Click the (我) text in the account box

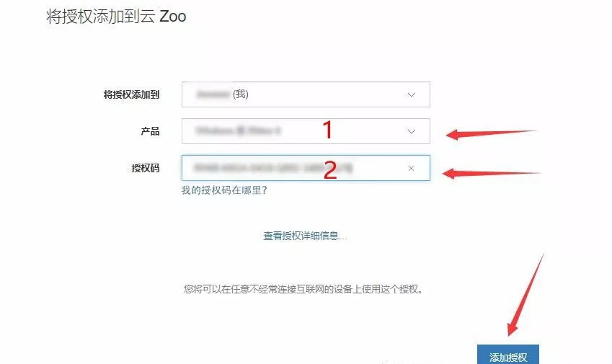(x=241, y=94)
